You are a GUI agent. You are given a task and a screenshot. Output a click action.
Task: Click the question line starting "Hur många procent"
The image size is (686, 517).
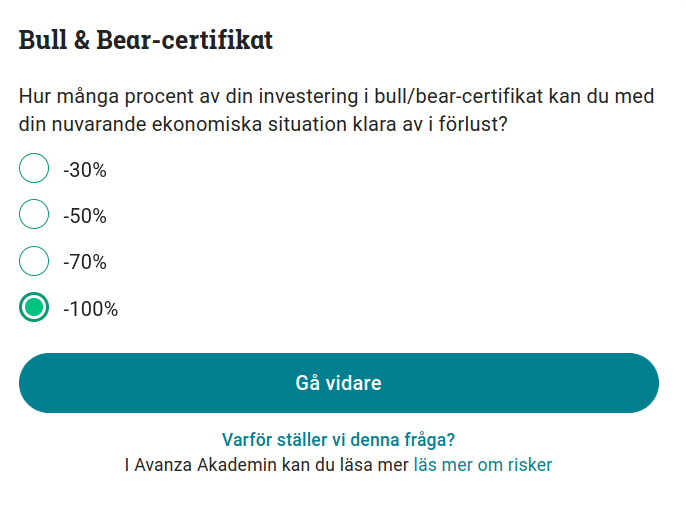click(x=336, y=98)
